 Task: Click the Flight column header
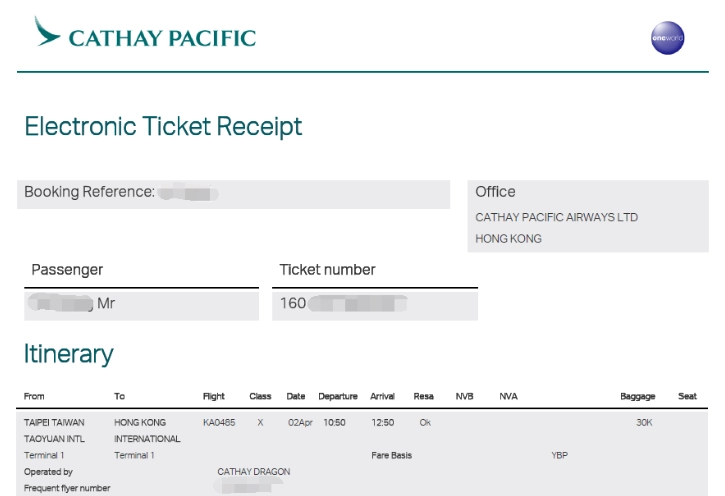coord(213,397)
